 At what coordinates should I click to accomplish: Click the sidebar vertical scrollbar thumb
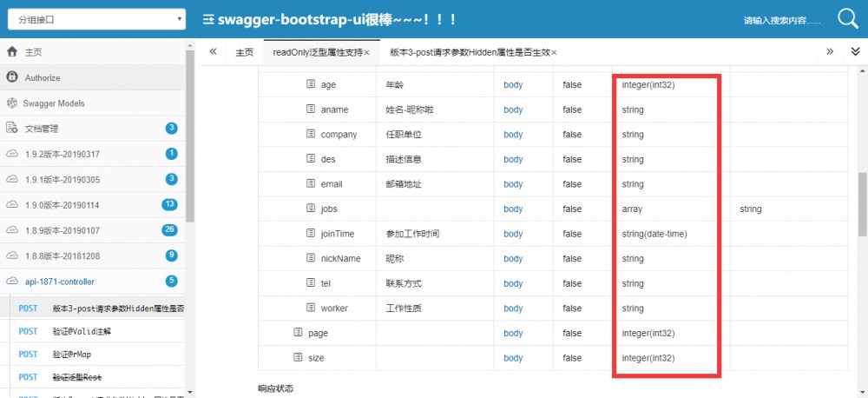click(x=190, y=136)
